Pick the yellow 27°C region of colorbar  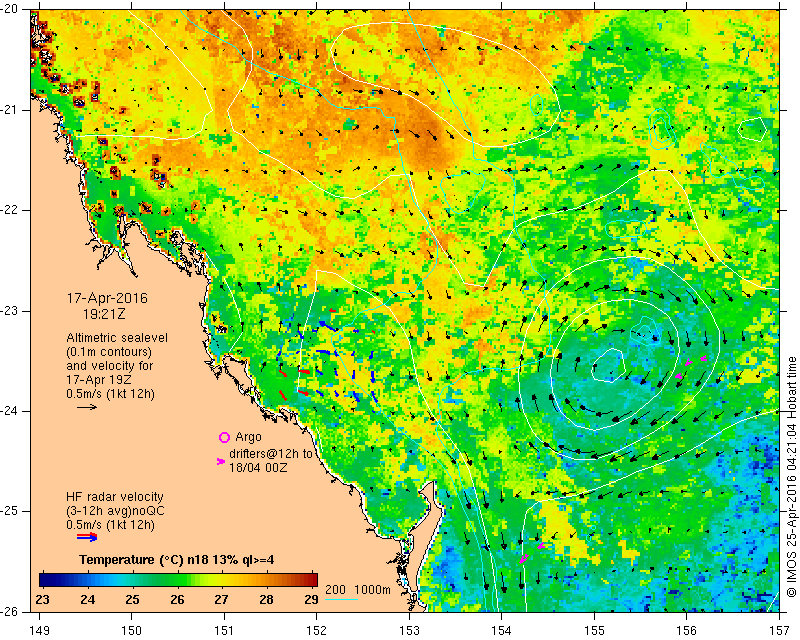pos(221,580)
